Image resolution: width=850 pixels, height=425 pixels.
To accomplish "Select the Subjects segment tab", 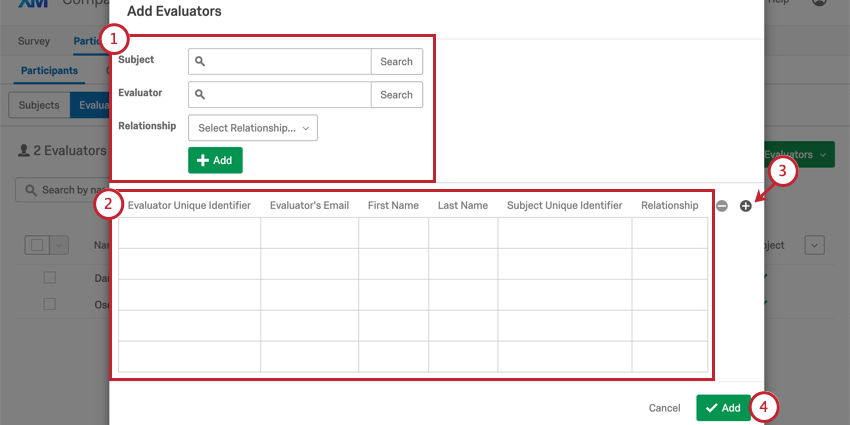I will pyautogui.click(x=39, y=105).
